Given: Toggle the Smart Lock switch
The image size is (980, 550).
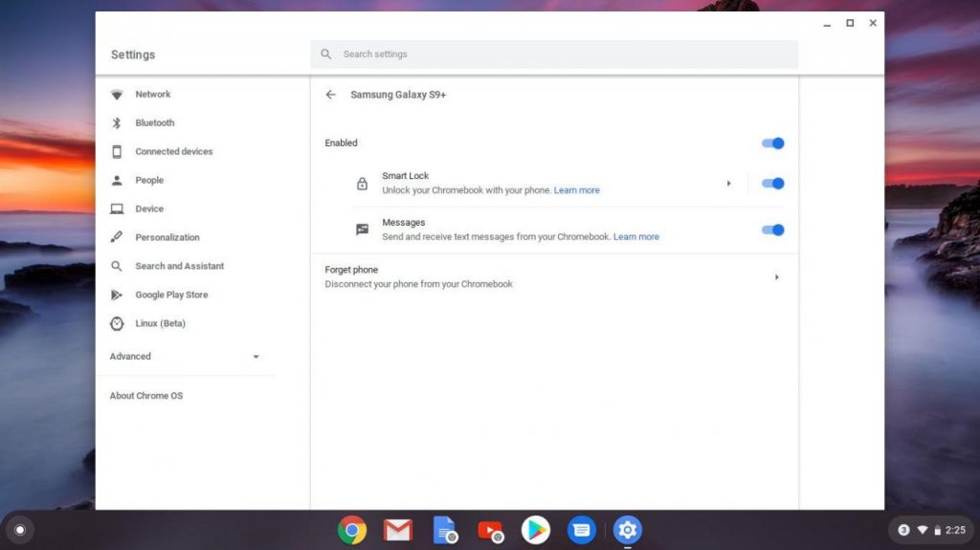Looking at the screenshot, I should [x=772, y=183].
